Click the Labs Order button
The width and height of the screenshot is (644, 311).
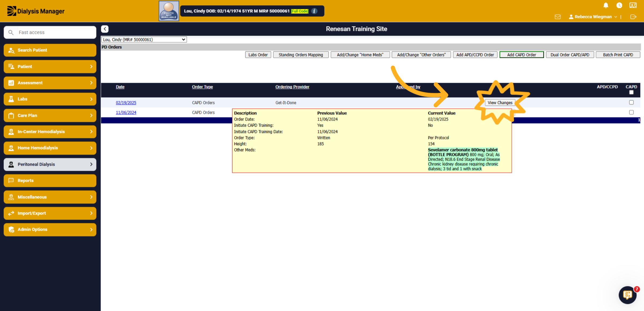[258, 55]
